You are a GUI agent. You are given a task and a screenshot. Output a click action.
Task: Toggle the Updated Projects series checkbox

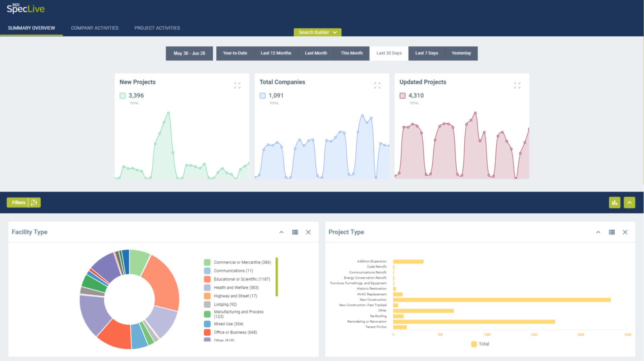point(402,96)
